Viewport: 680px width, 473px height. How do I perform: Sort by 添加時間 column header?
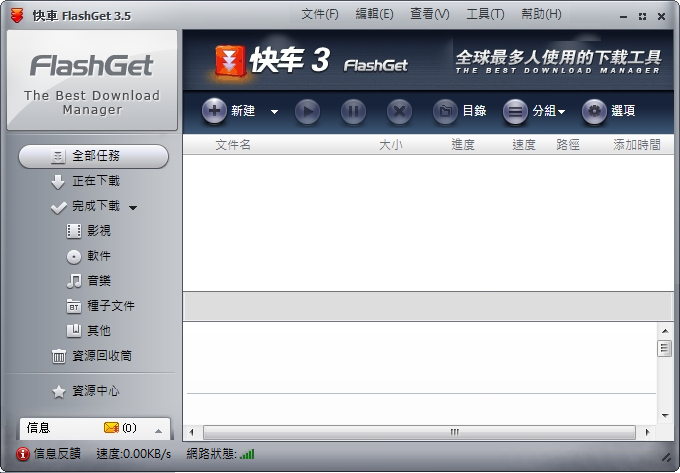637,145
